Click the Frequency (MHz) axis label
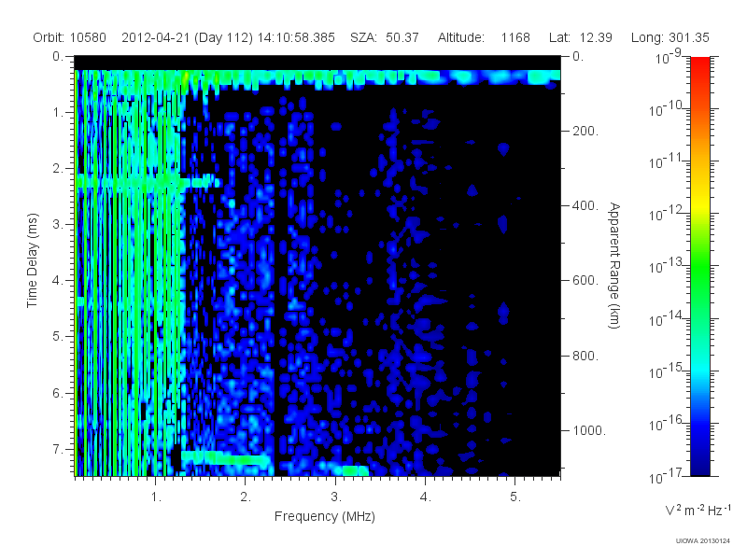This screenshot has width=747, height=560. tap(324, 516)
